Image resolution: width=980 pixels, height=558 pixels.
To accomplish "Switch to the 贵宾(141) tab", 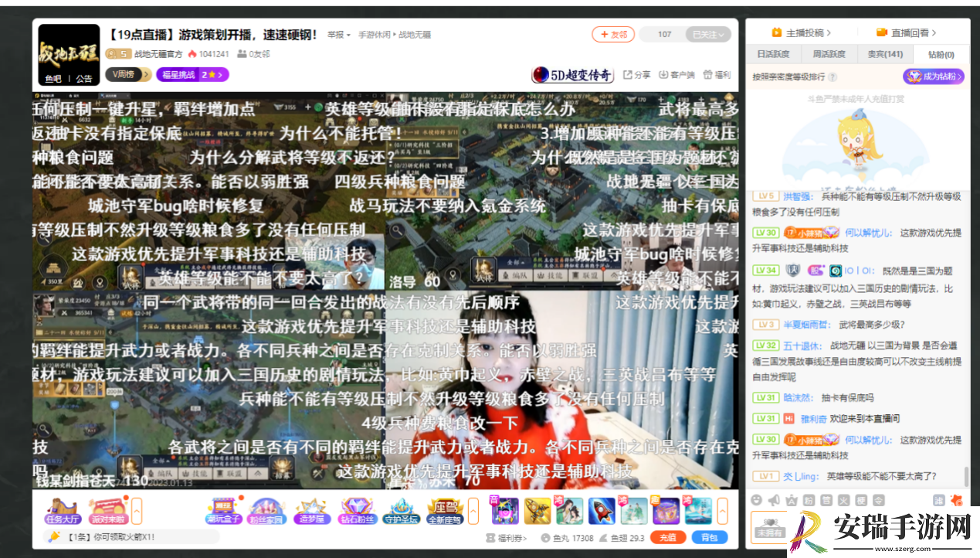I will [885, 54].
